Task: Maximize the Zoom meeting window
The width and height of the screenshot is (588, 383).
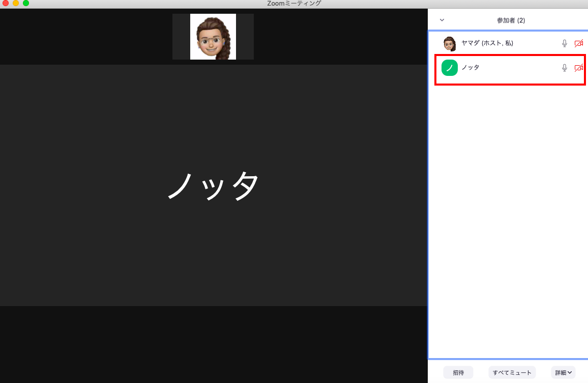Action: (x=26, y=4)
